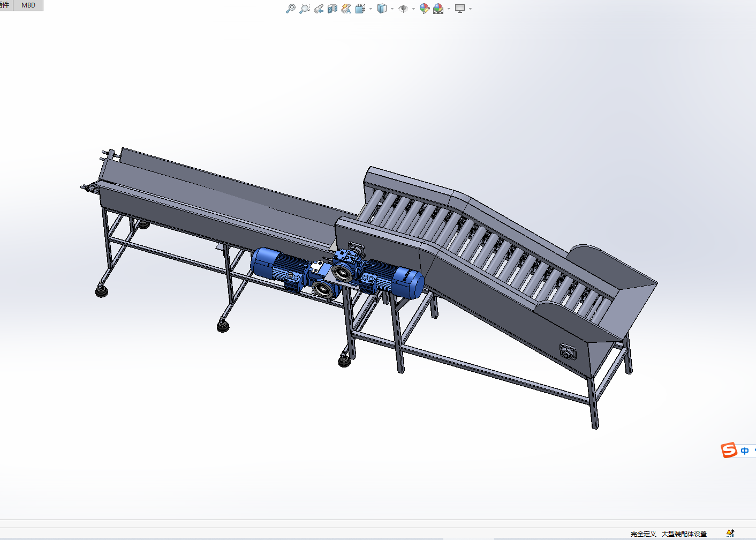Click '大型装配体设置' in the status bar
This screenshot has width=756, height=540.
pyautogui.click(x=684, y=534)
